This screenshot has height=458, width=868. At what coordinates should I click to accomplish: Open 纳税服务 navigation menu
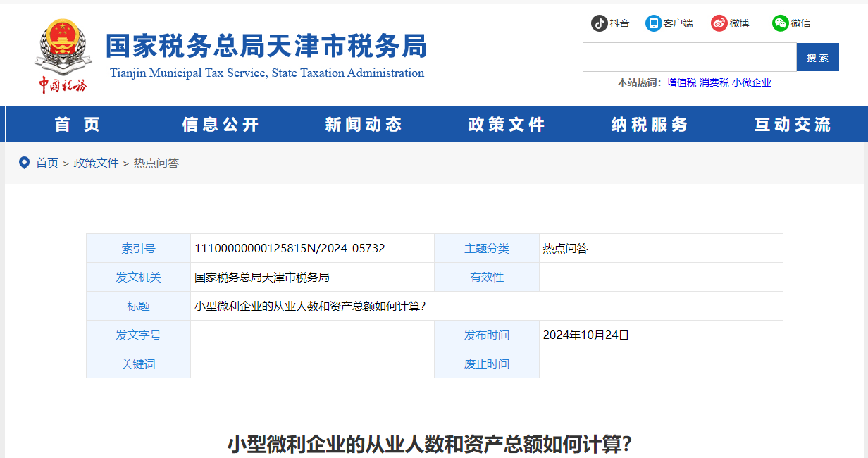point(650,125)
